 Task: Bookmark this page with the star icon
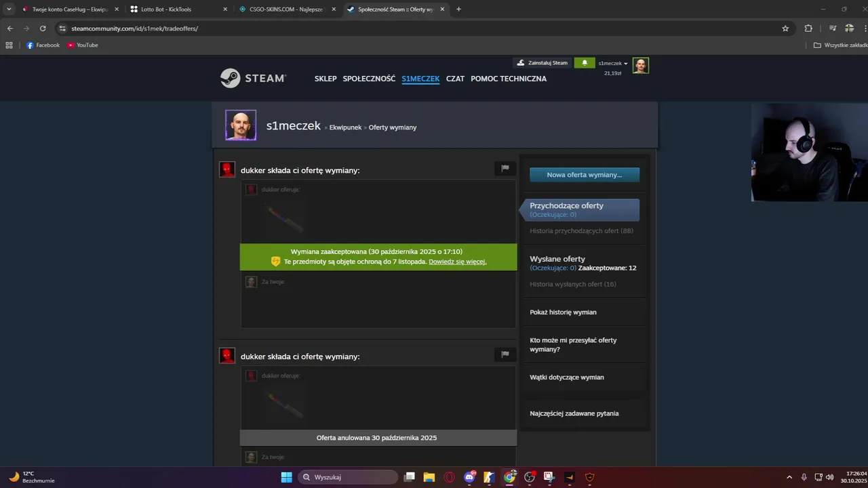click(785, 28)
